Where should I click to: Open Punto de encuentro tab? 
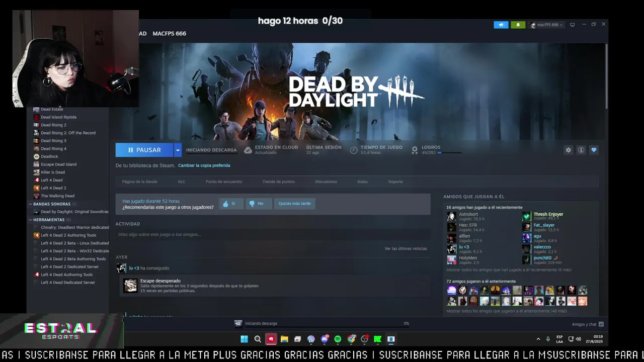[224, 182]
